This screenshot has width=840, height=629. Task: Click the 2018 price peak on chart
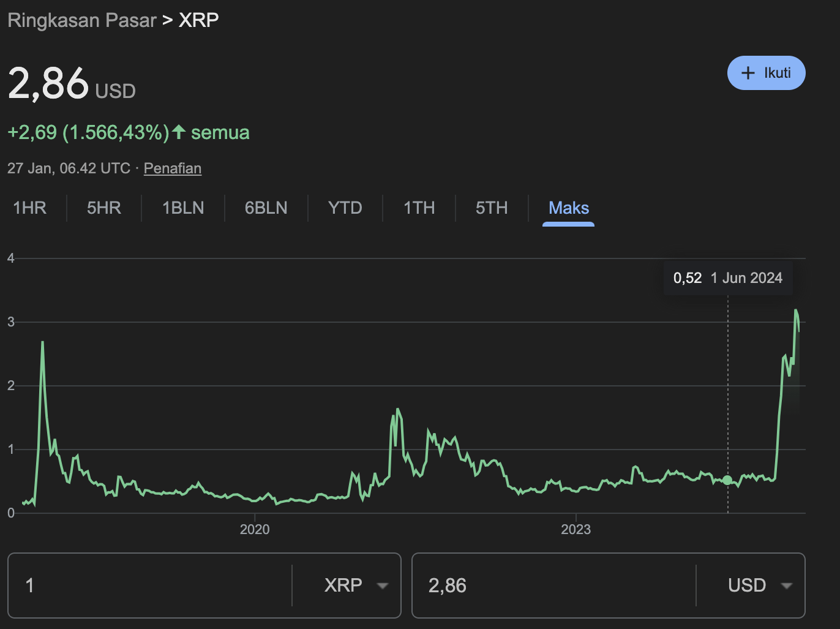(42, 342)
